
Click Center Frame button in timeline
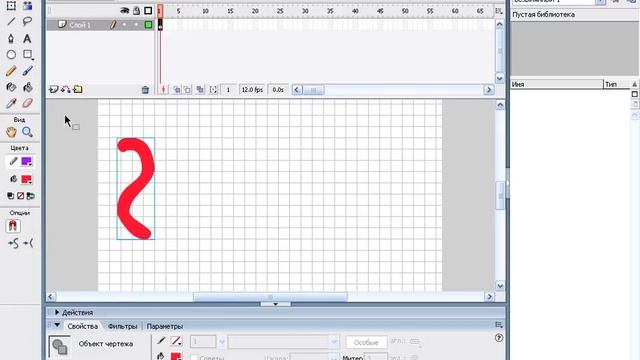point(164,89)
